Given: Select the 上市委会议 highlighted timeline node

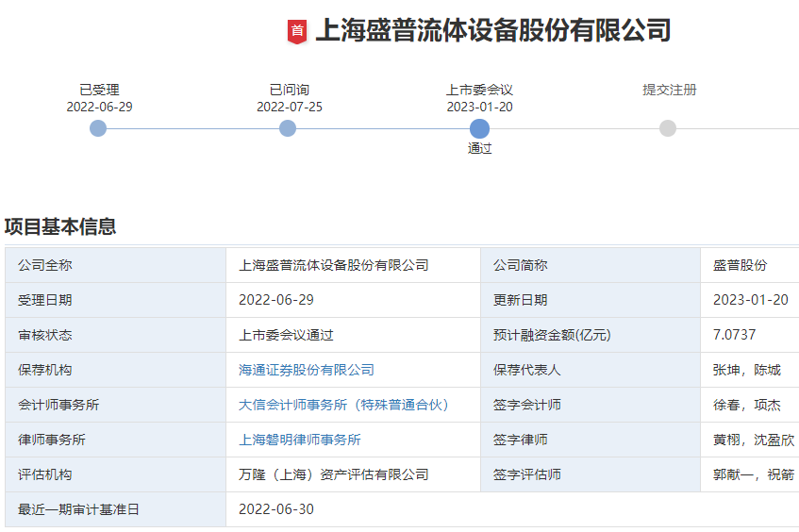Looking at the screenshot, I should pyautogui.click(x=479, y=128).
